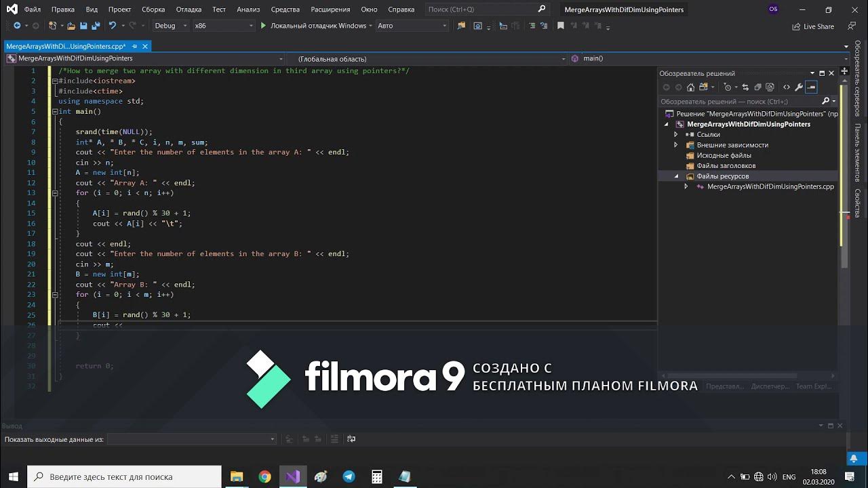Viewport: 868px width, 488px height.
Task: Open the Показать выходные данные из dropdown
Action: (x=192, y=439)
